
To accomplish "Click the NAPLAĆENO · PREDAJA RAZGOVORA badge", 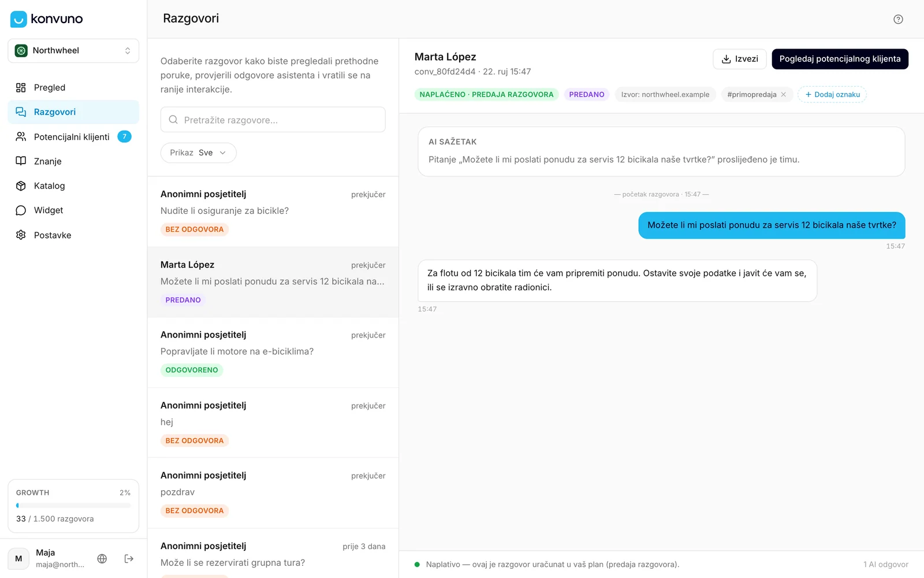I will coord(486,94).
